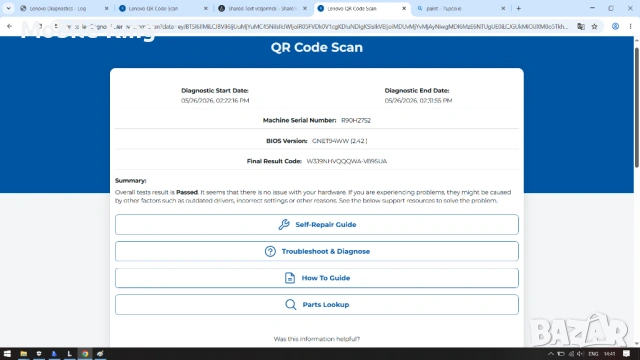Close the Shared Text tab
The height and width of the screenshot is (360, 640).
pyautogui.click(x=305, y=8)
